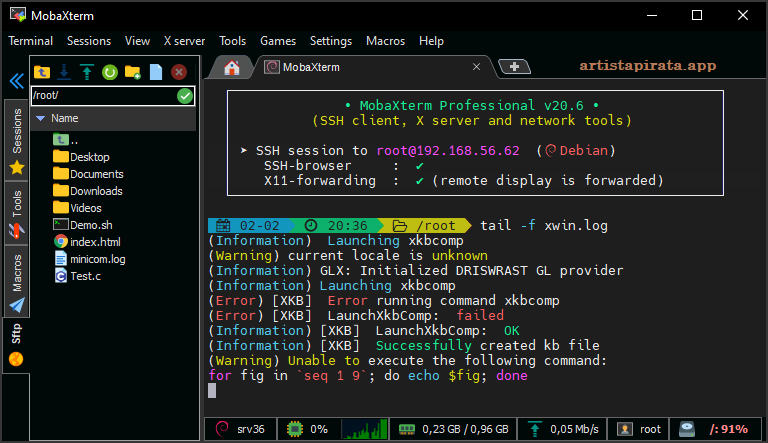The width and height of the screenshot is (768, 443).
Task: Click the Name column sort arrow
Action: pos(40,118)
